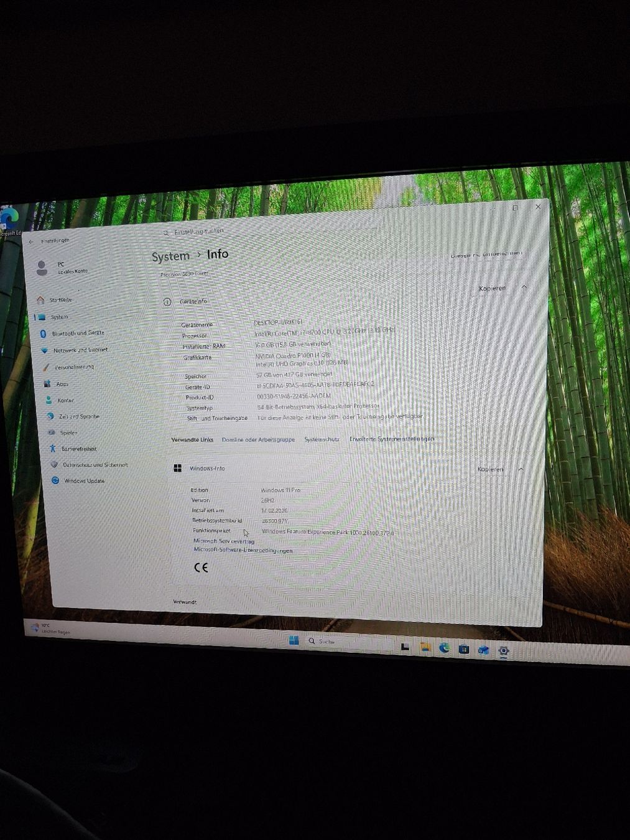Image resolution: width=630 pixels, height=840 pixels.
Task: Go to Netzwerk und Internet
Action: (80, 350)
